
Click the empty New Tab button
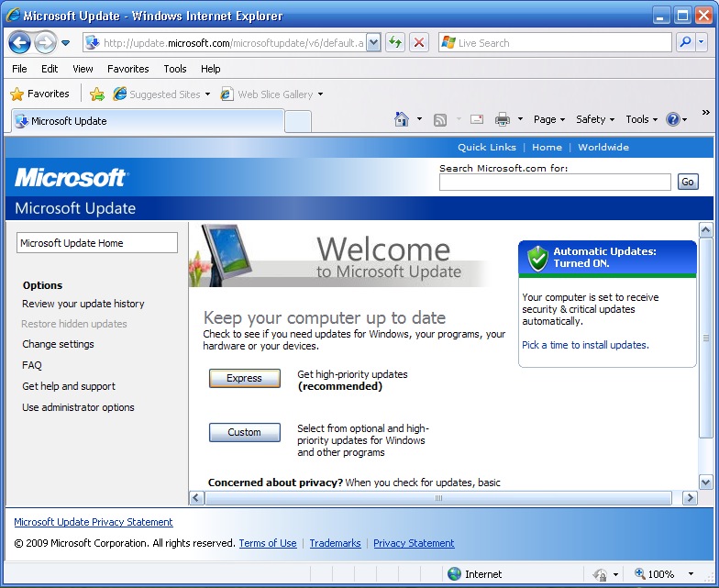(298, 122)
